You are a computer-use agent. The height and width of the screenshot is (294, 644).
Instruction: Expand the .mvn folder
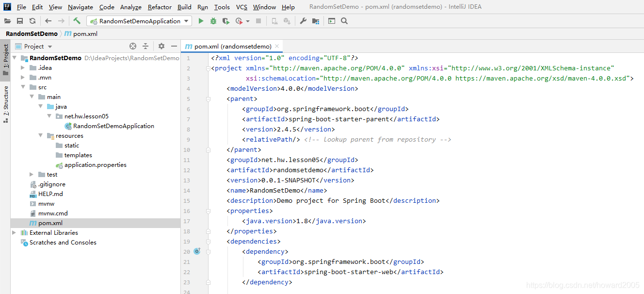point(23,77)
